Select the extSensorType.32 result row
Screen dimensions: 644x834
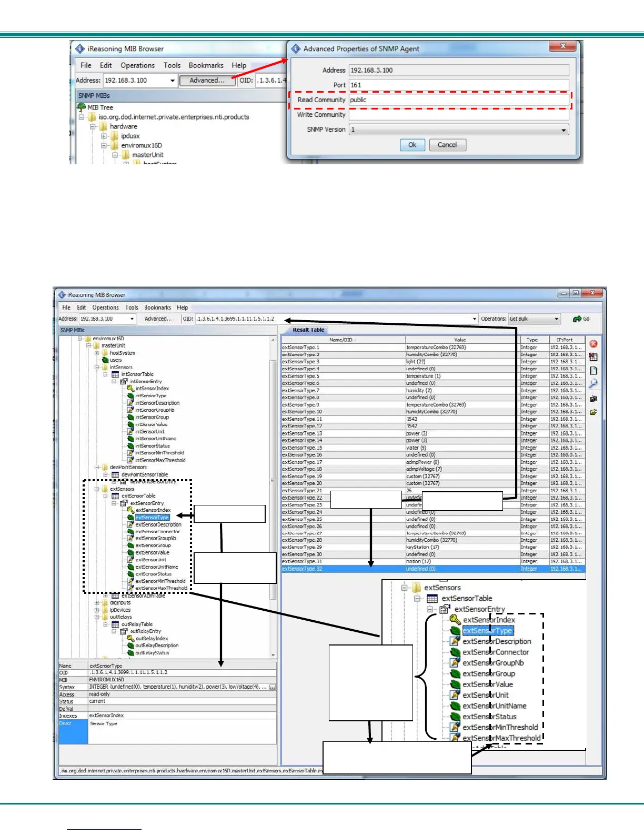(x=433, y=569)
